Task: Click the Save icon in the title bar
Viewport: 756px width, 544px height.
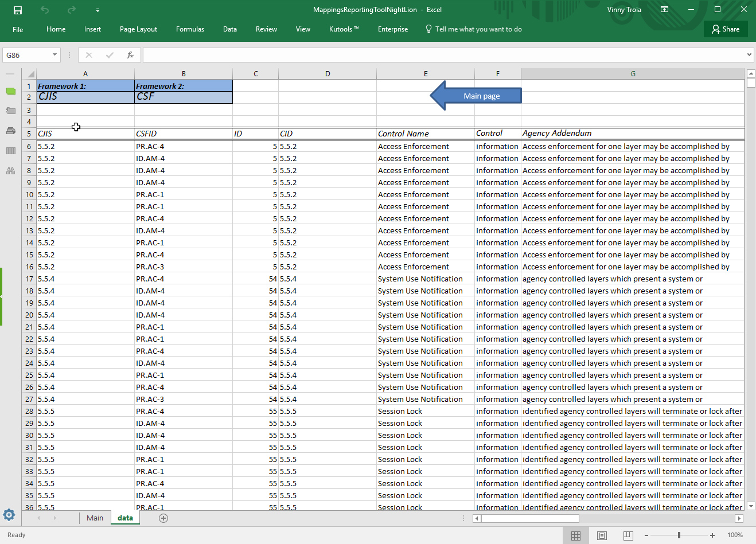Action: 18,10
